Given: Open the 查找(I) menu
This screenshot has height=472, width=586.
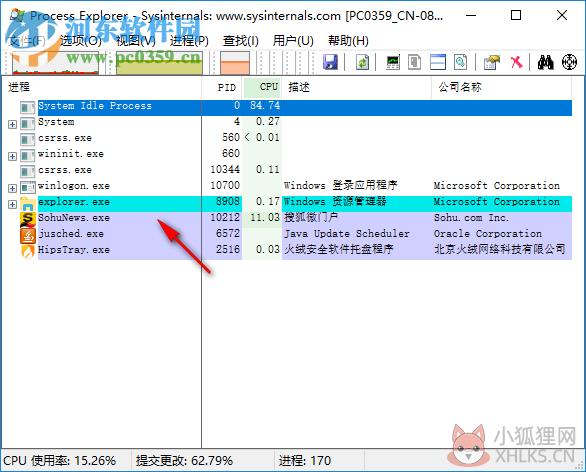Looking at the screenshot, I should [x=241, y=40].
